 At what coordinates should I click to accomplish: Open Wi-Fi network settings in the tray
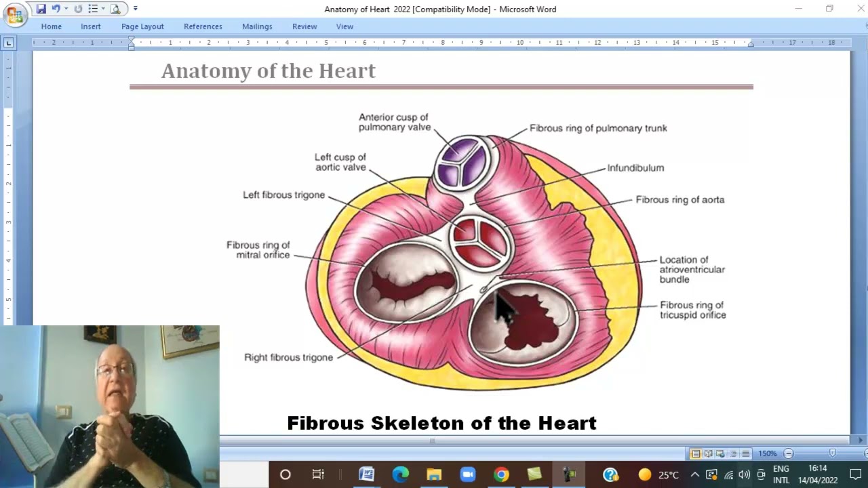click(728, 475)
